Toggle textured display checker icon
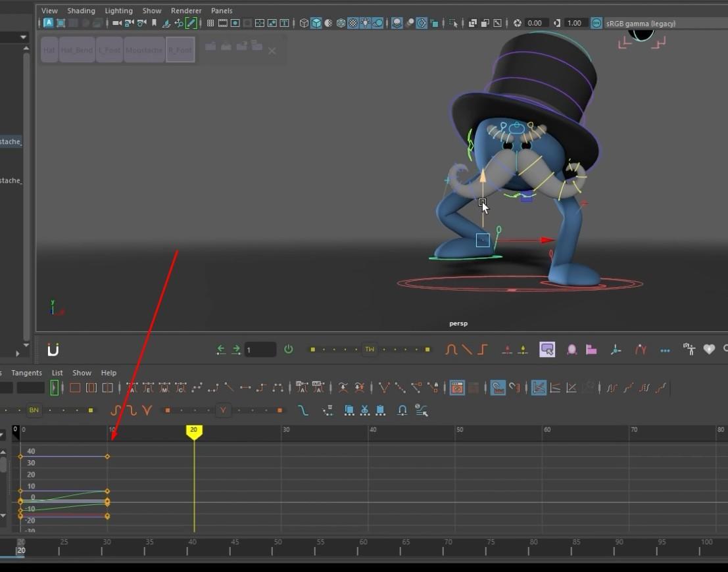Viewport: 728px width, 572px height. click(x=353, y=23)
